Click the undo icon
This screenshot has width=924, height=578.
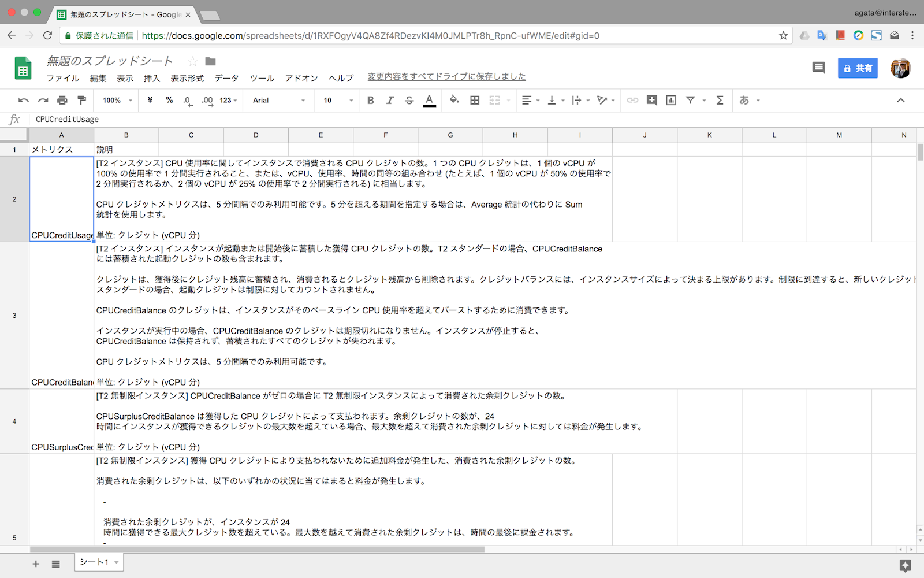point(23,101)
